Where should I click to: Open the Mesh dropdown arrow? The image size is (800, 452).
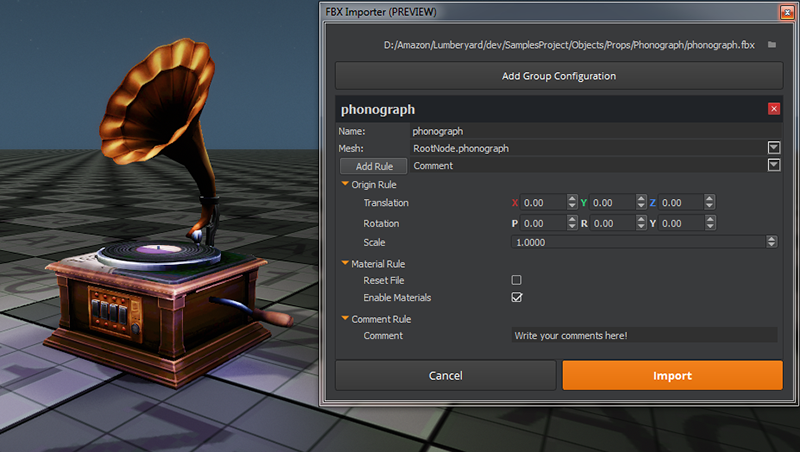click(773, 148)
